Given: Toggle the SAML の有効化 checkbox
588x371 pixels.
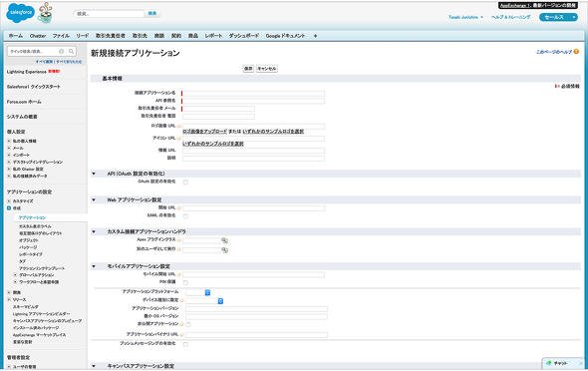Looking at the screenshot, I should click(x=185, y=216).
